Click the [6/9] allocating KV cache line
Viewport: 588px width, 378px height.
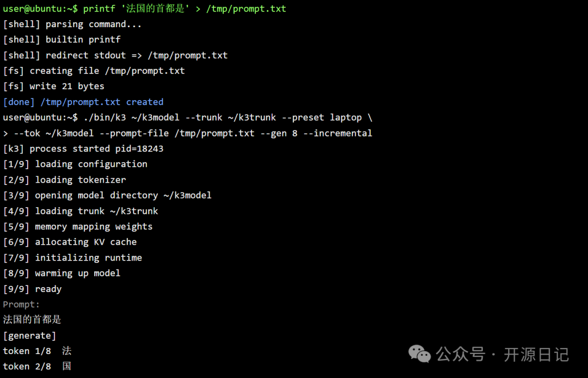point(70,242)
